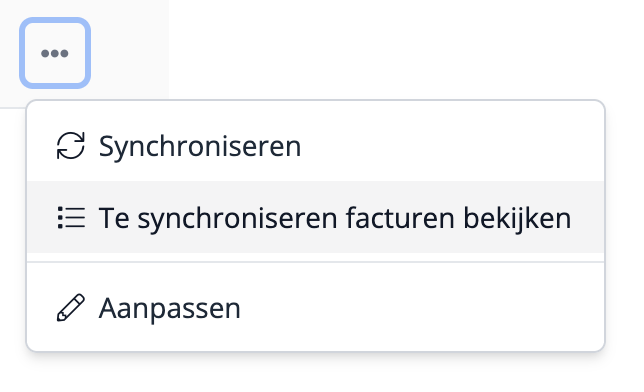
Task: Edit using the pencil icon beside Aanpassen
Action: pos(71,307)
